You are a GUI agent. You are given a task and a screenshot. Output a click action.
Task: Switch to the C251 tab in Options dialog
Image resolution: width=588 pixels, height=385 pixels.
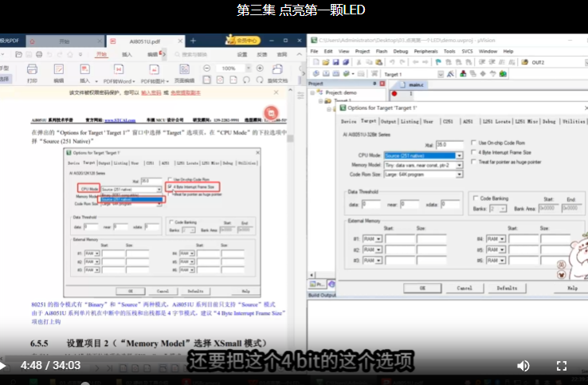click(448, 122)
